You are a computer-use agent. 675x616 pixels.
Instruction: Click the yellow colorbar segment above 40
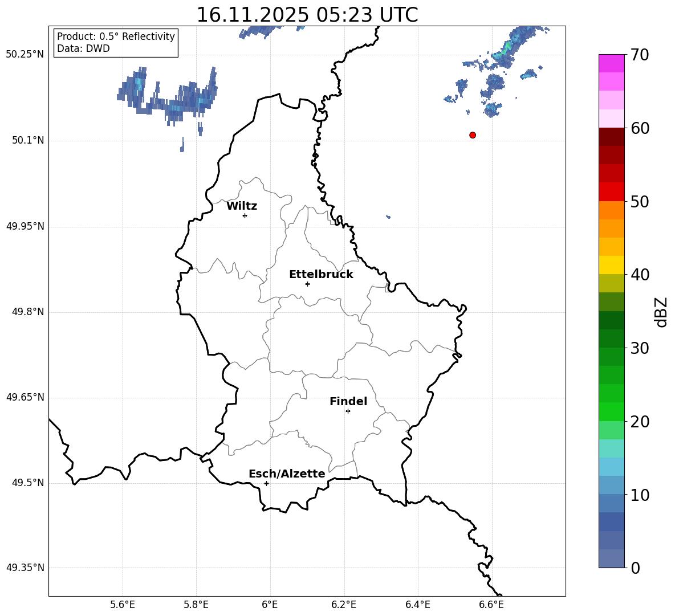point(612,265)
